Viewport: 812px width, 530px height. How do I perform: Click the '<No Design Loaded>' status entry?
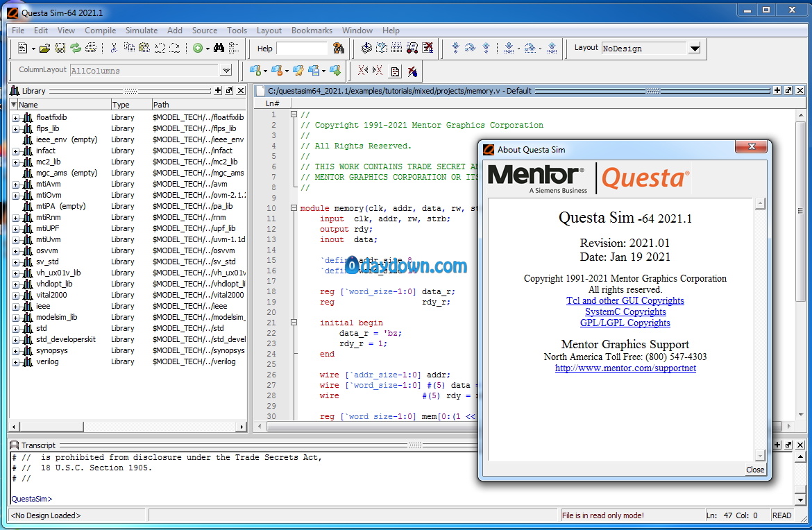click(46, 515)
